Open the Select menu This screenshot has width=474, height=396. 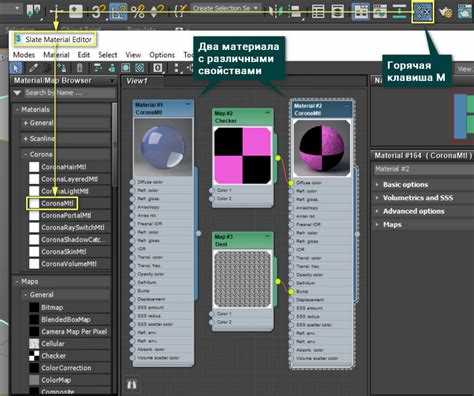tap(107, 55)
